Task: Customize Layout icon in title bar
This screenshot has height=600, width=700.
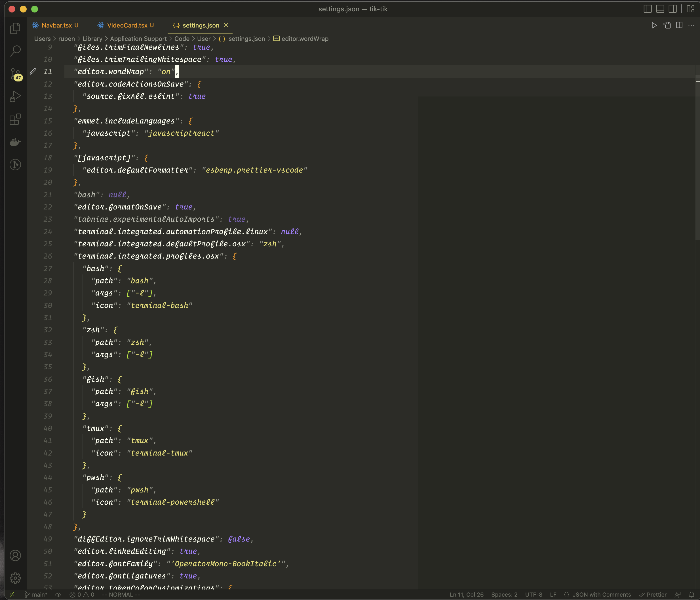Action: coord(691,9)
